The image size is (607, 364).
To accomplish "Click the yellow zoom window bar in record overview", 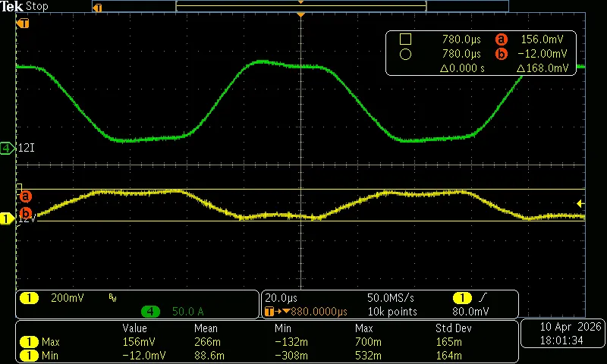I will (300, 6).
